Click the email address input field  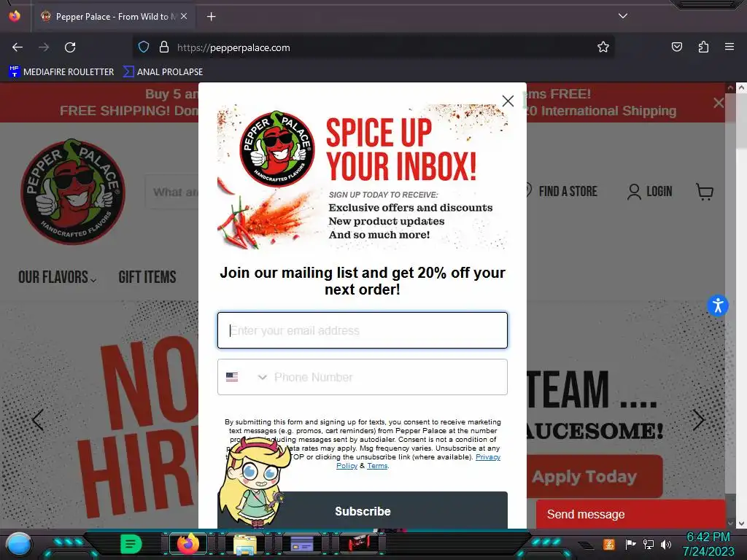pos(363,330)
